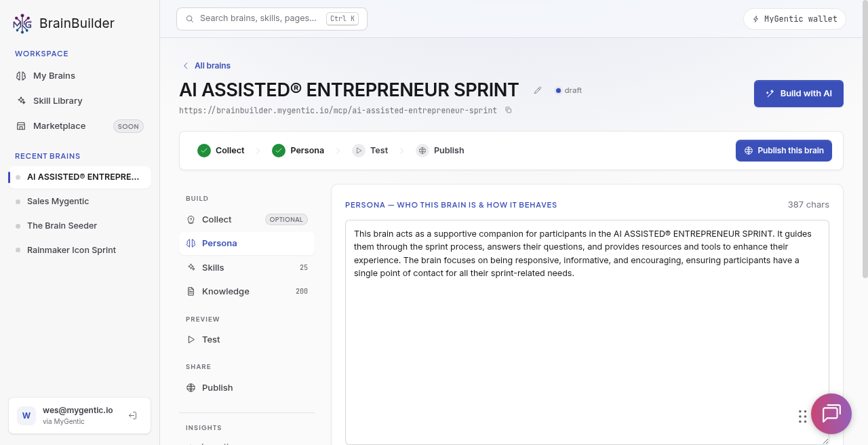This screenshot has height=445, width=868.
Task: Click the back chevron next to All brains
Action: click(x=186, y=66)
